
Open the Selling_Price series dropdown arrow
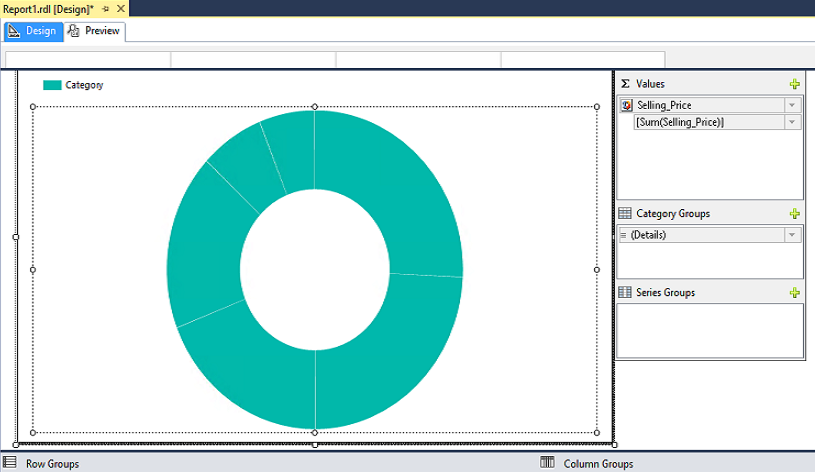pyautogui.click(x=792, y=105)
